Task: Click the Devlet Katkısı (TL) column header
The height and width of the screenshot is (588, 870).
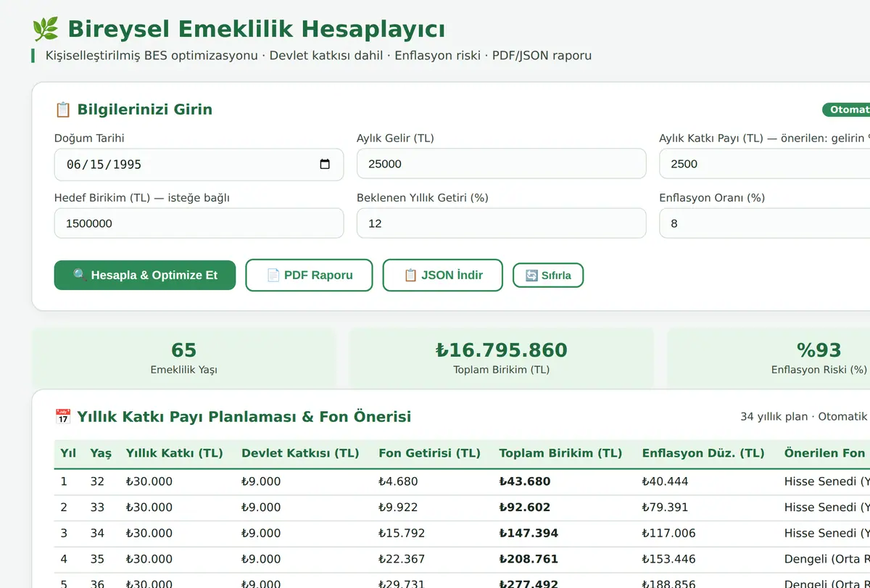Action: 300,453
